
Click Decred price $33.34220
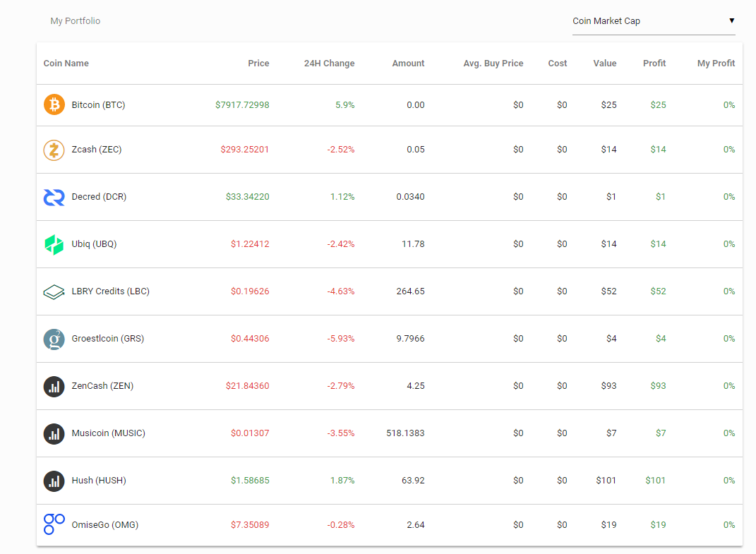pyautogui.click(x=247, y=197)
